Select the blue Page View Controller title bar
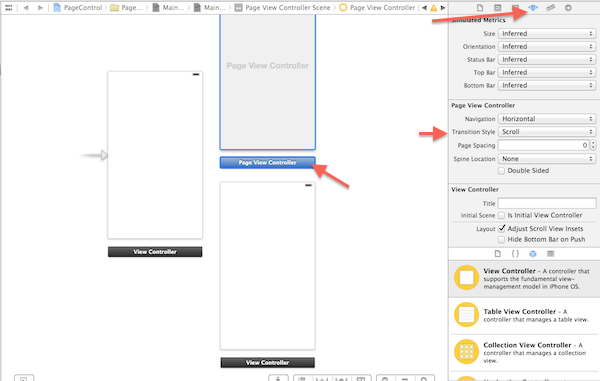600x381 pixels. (x=267, y=163)
